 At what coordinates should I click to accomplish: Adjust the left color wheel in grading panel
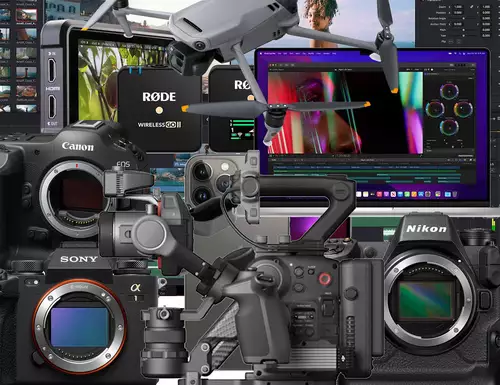(435, 109)
